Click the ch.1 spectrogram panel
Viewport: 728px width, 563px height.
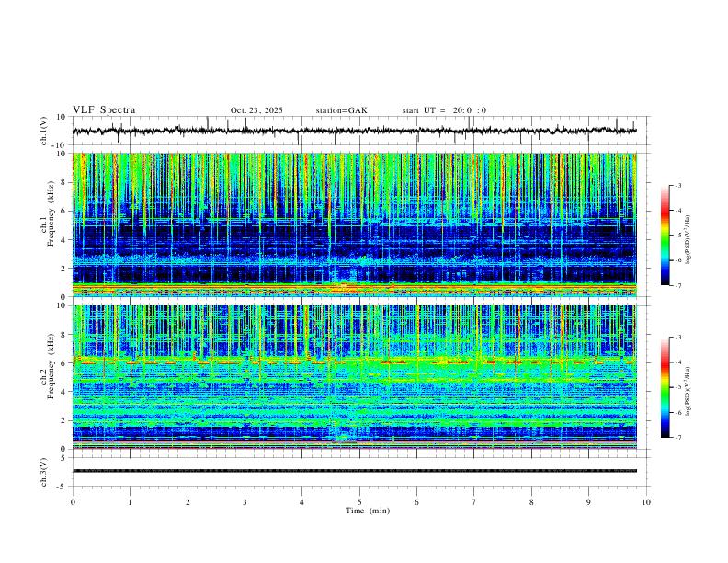[354, 224]
